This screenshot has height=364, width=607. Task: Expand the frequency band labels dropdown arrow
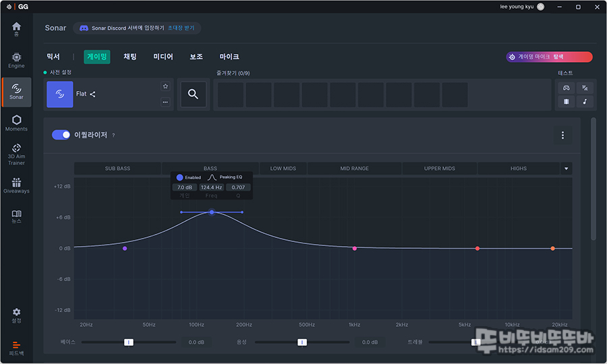pyautogui.click(x=566, y=169)
